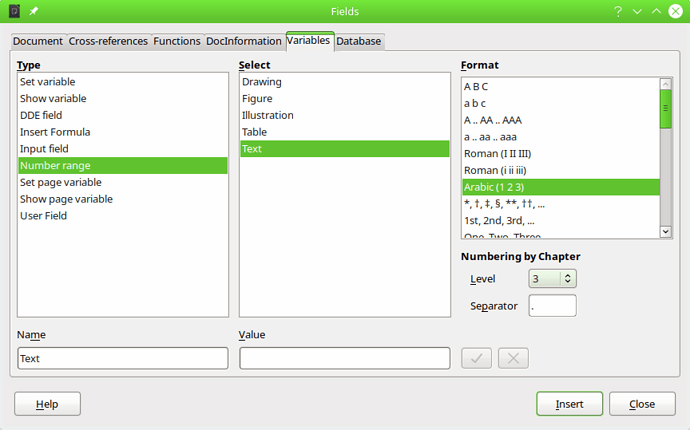Screen dimensions: 690x430
Task: Open the Cross-references tab
Action: click(108, 41)
